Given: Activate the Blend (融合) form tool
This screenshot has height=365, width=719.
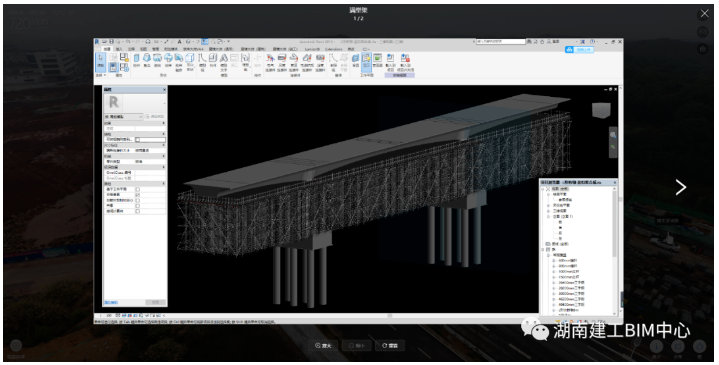Looking at the screenshot, I should 147,61.
